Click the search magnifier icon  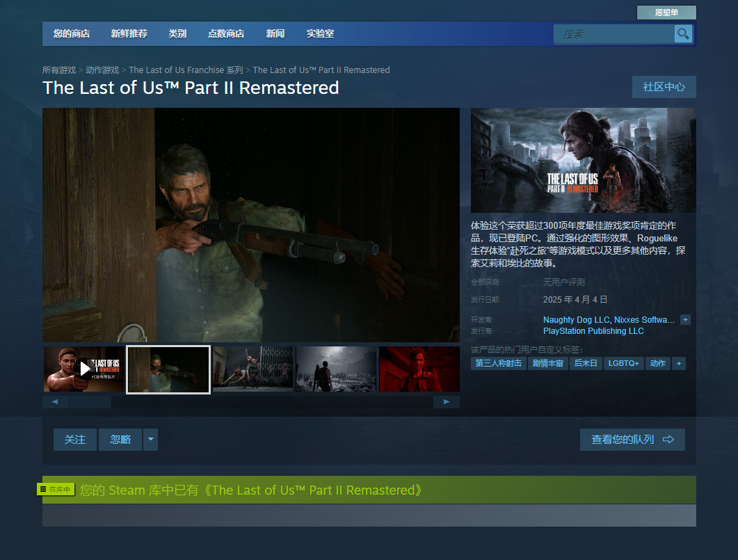tap(683, 34)
